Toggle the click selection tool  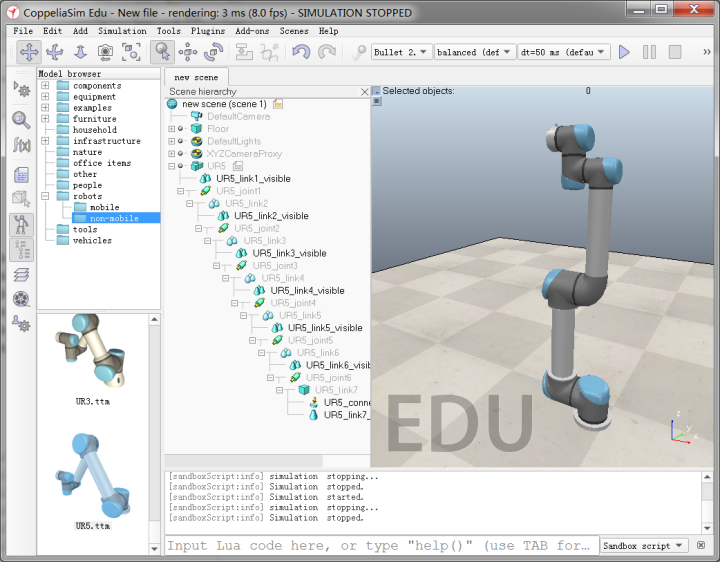(x=162, y=52)
